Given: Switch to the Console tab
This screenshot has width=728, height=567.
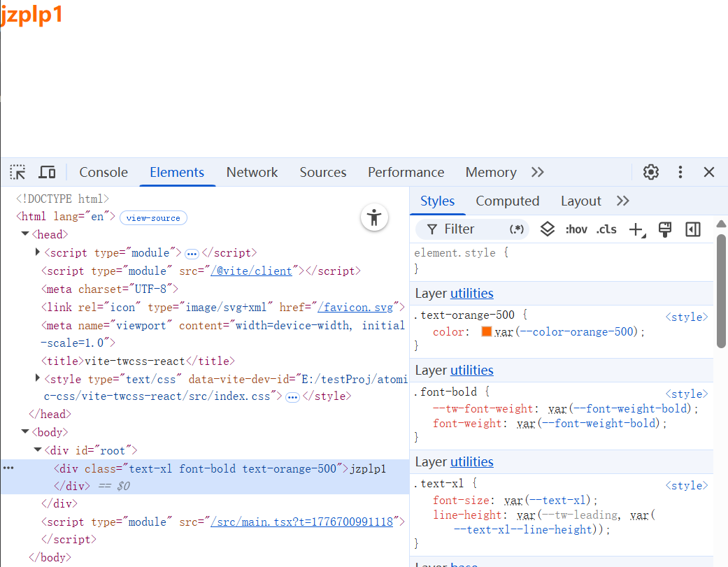Looking at the screenshot, I should (104, 172).
